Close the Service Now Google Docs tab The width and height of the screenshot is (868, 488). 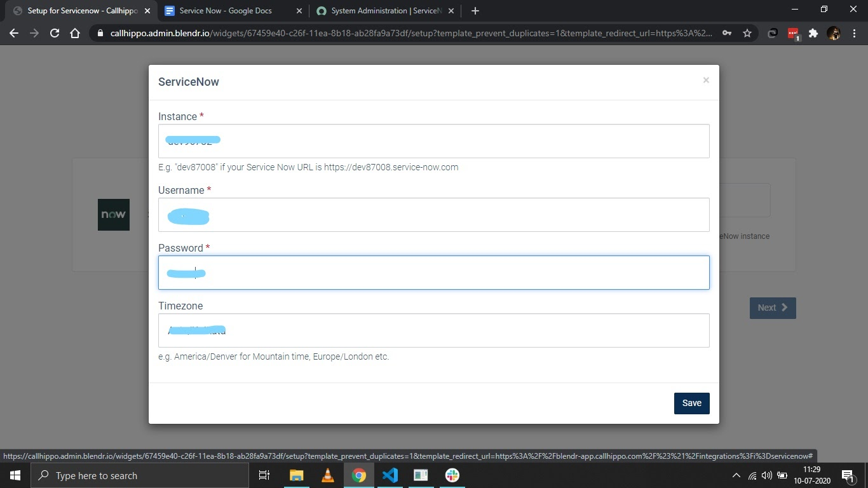click(299, 11)
